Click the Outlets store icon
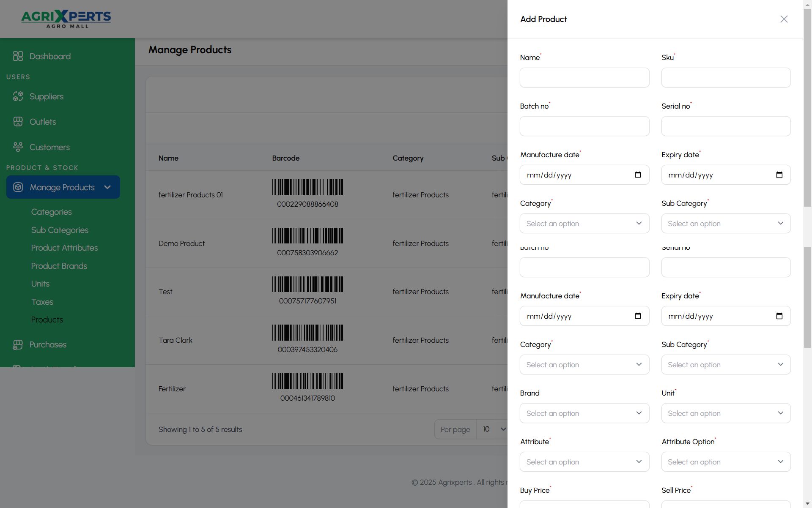This screenshot has width=812, height=508. pyautogui.click(x=18, y=122)
